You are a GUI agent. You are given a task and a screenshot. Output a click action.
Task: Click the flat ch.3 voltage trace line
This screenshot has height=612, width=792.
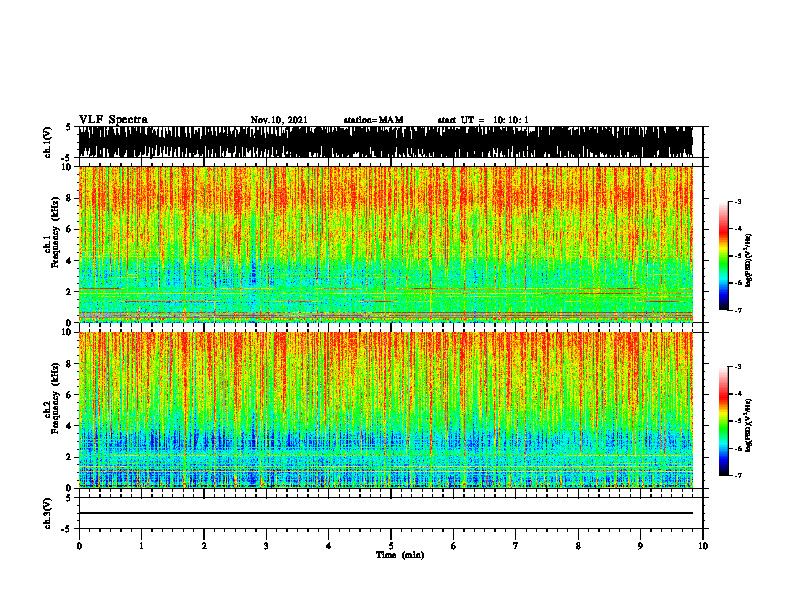click(x=385, y=513)
